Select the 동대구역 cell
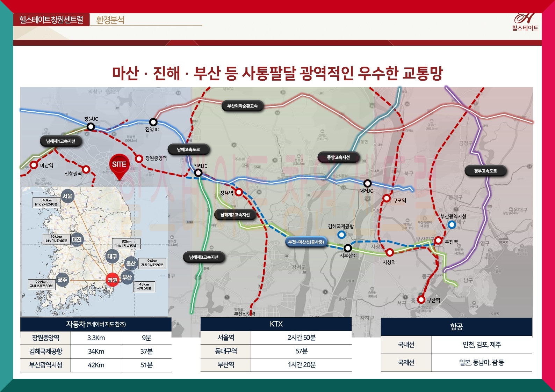The width and height of the screenshot is (555, 392). coord(226,351)
